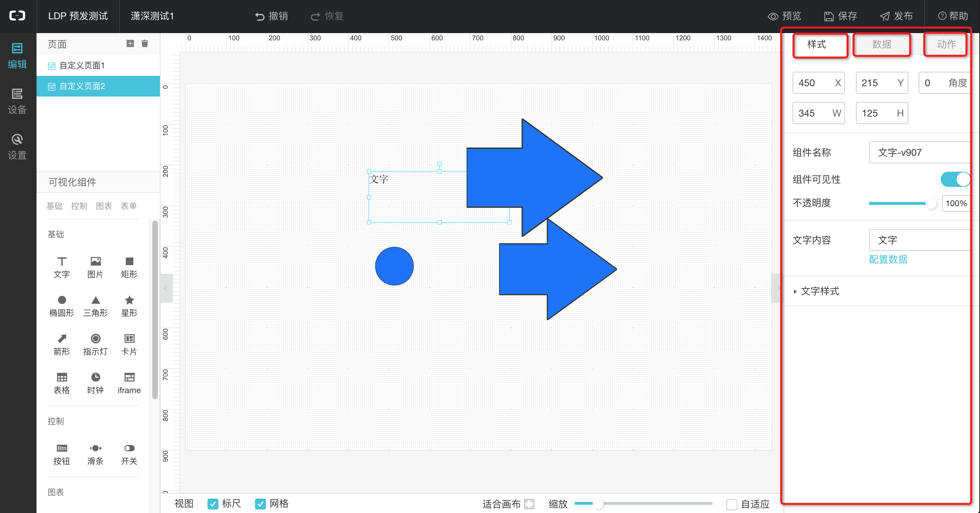
Task: Select the 箭形 arrow shape component
Action: tap(62, 339)
